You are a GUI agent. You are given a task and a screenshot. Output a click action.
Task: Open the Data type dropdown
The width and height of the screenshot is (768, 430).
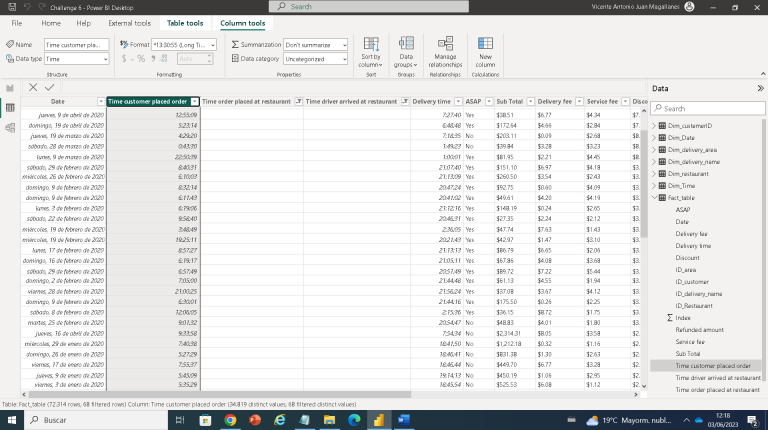click(x=75, y=59)
